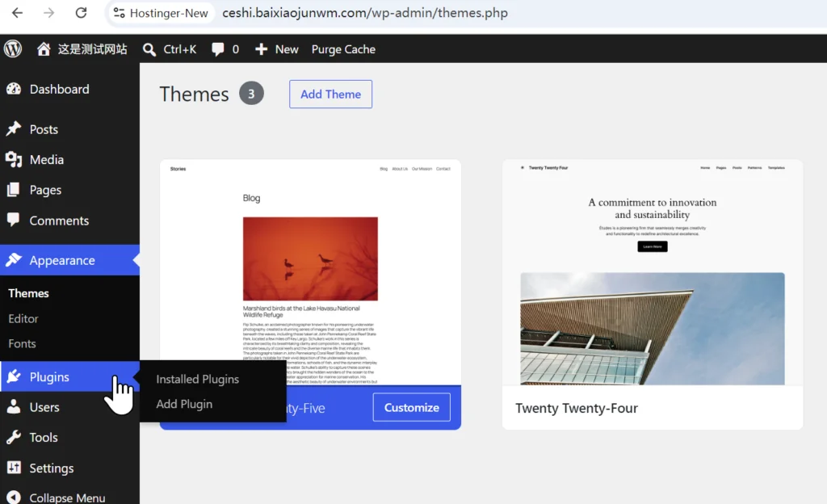Screen dimensions: 827x504
Task: Select Installed Plugins from flyout
Action: click(x=198, y=379)
